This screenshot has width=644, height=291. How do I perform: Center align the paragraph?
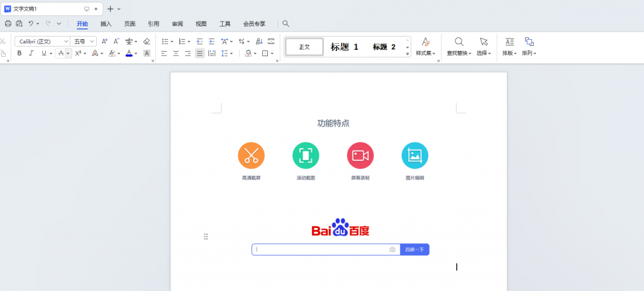[x=176, y=53]
